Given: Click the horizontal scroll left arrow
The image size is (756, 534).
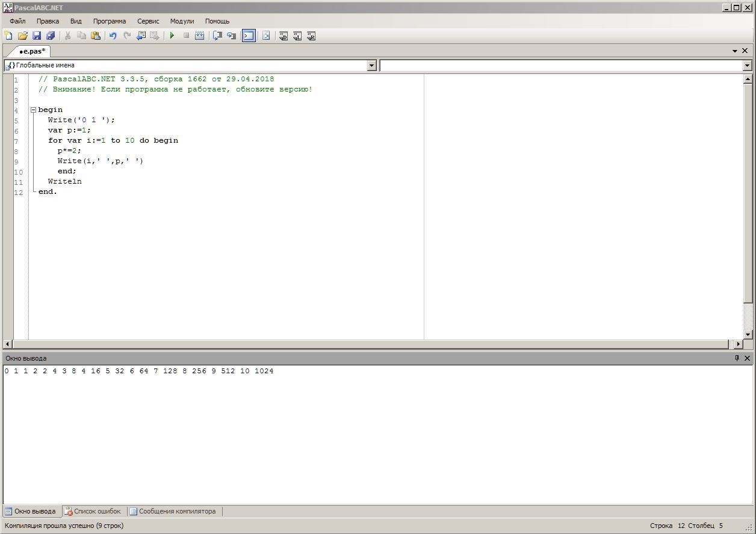Looking at the screenshot, I should [x=8, y=344].
